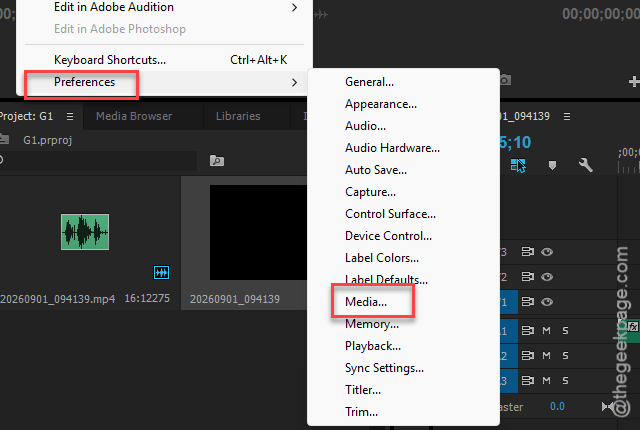Switch to the Media Browser tab
The width and height of the screenshot is (640, 430).
click(x=134, y=116)
